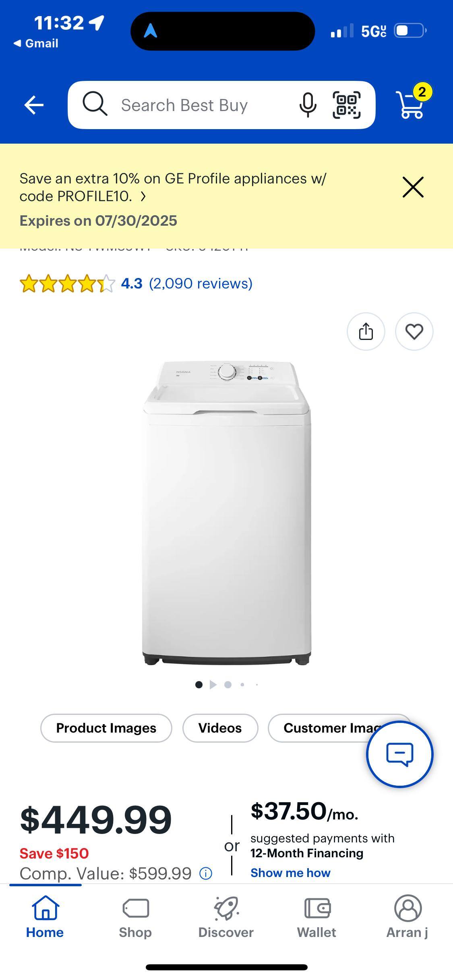
Task: Expand the PROFILE10 offer details chevron
Action: (143, 196)
